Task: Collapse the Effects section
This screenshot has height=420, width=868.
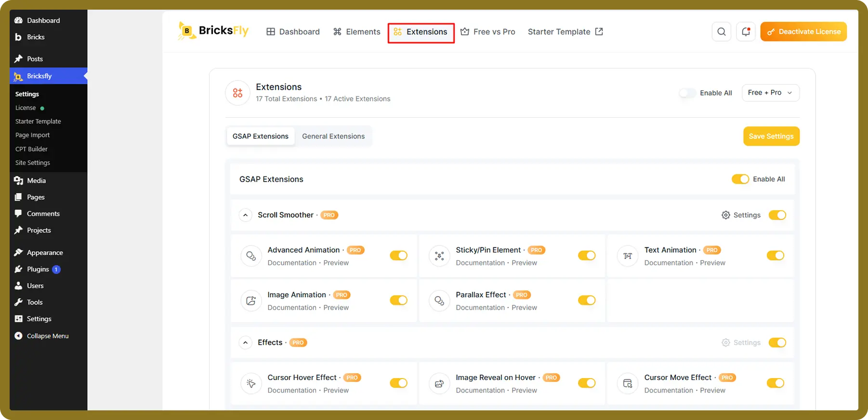Action: (246, 342)
